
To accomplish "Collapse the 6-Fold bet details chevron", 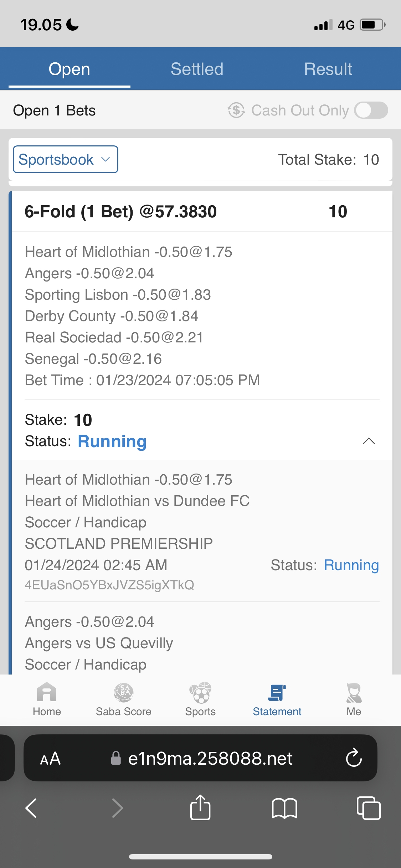I will tap(369, 441).
